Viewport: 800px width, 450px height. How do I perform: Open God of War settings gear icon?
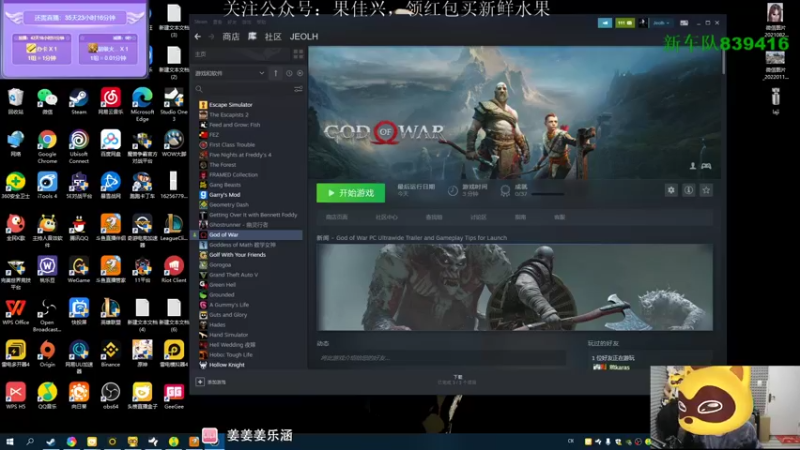point(671,190)
